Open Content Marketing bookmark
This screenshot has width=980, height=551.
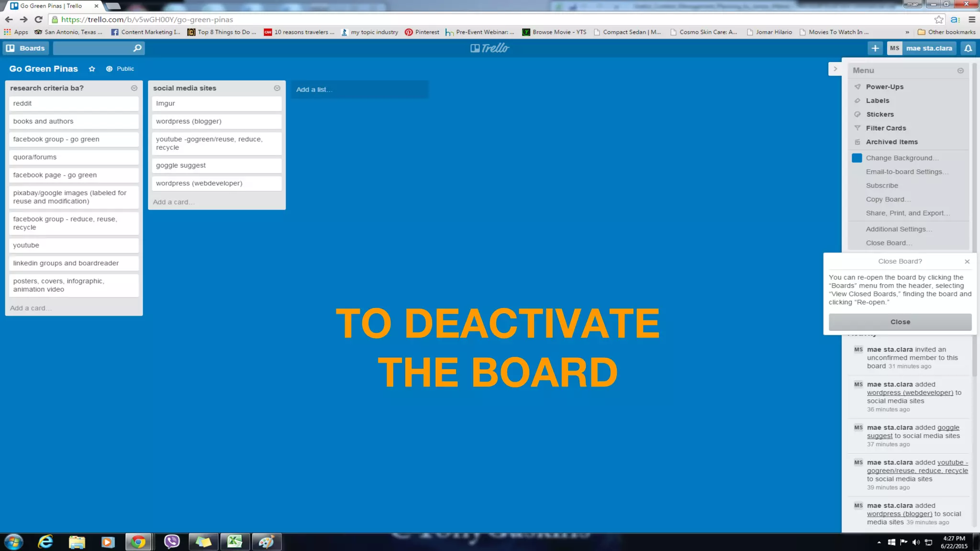(x=146, y=32)
